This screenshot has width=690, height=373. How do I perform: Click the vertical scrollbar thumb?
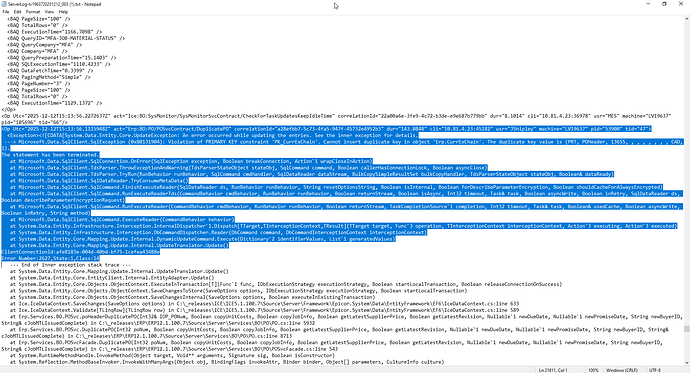(686, 329)
